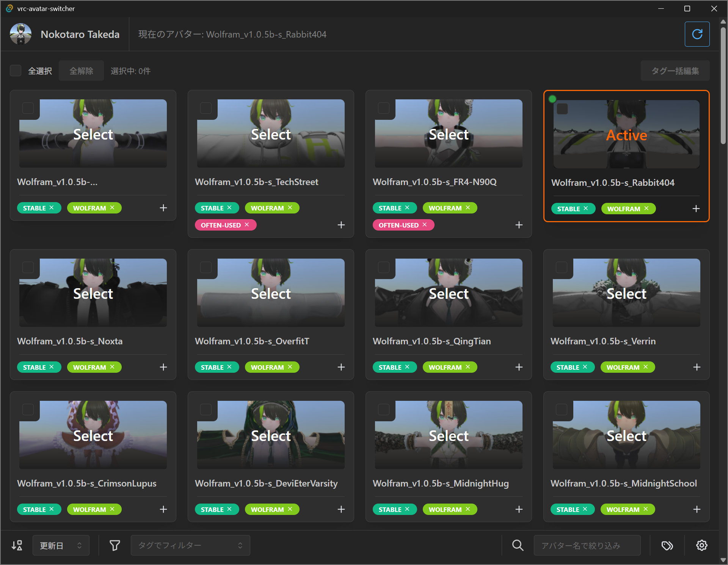Tick the checkbox on the QingTian avatar
The width and height of the screenshot is (728, 565).
(x=384, y=267)
